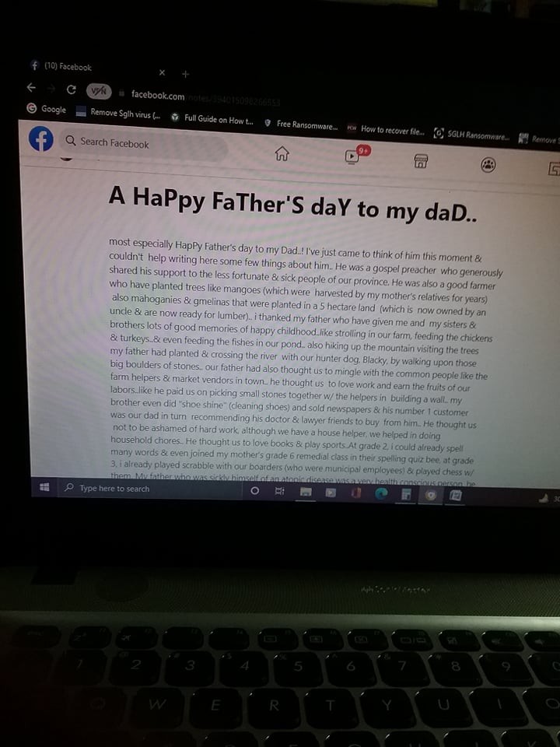Click the Type here to search taskbar box
Viewport: 560px width, 747px height.
tap(150, 489)
